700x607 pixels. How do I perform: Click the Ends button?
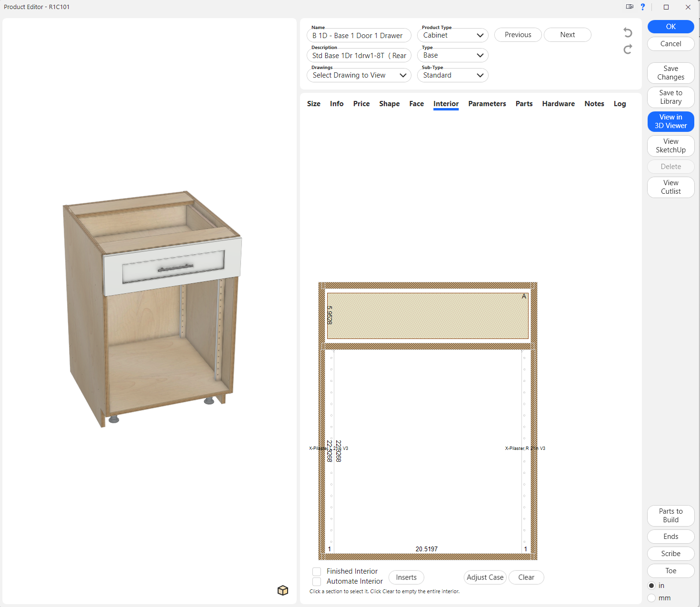pyautogui.click(x=671, y=537)
